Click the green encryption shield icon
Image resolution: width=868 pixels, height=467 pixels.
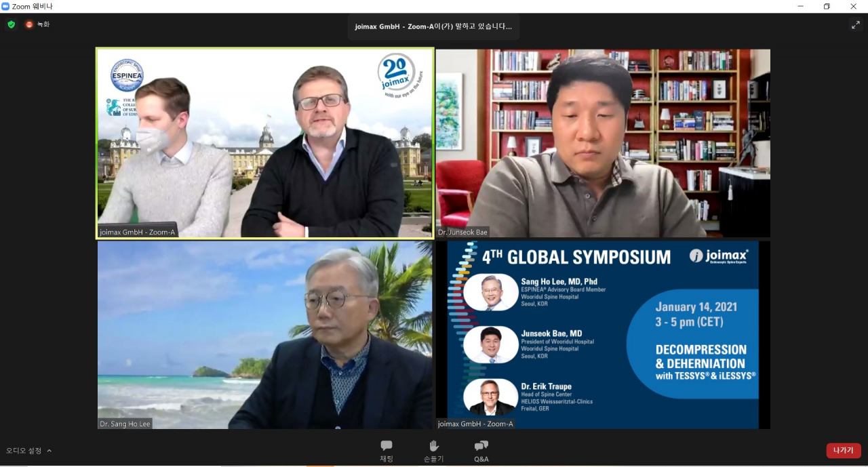11,24
